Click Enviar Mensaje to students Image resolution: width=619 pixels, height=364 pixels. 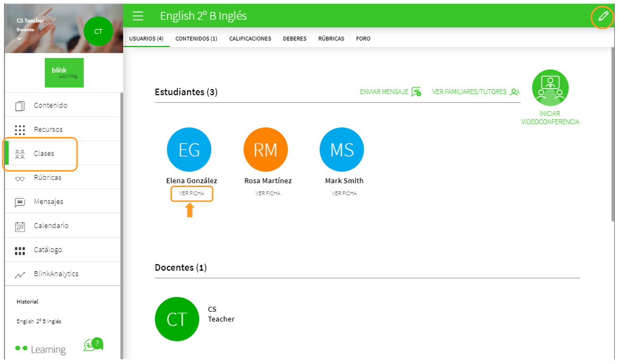click(390, 92)
